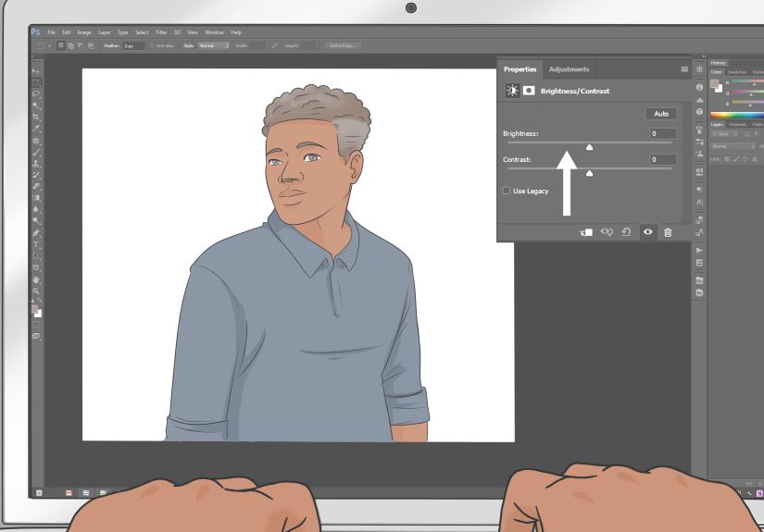764x532 pixels.
Task: Choose Intersect with selection mode button
Action: point(91,45)
